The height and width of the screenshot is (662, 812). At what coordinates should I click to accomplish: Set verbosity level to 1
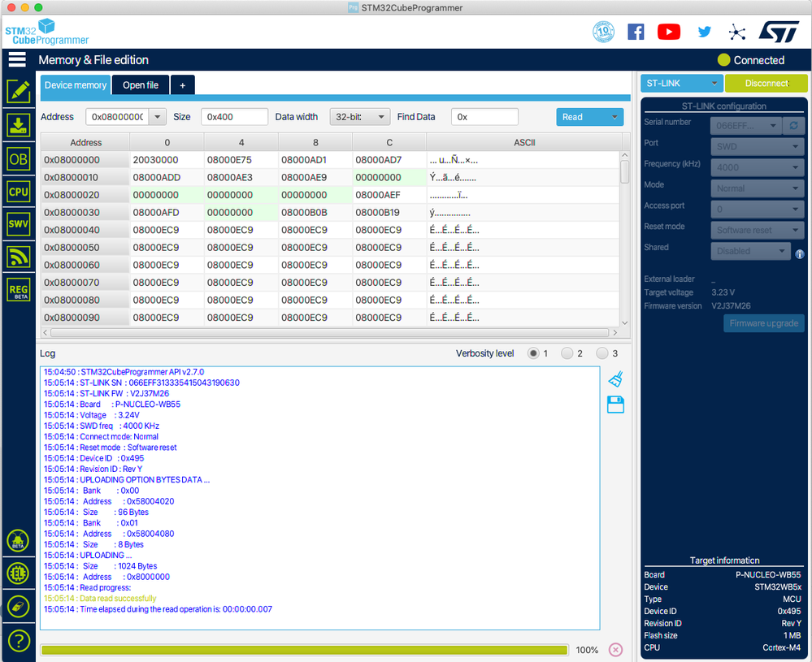533,353
